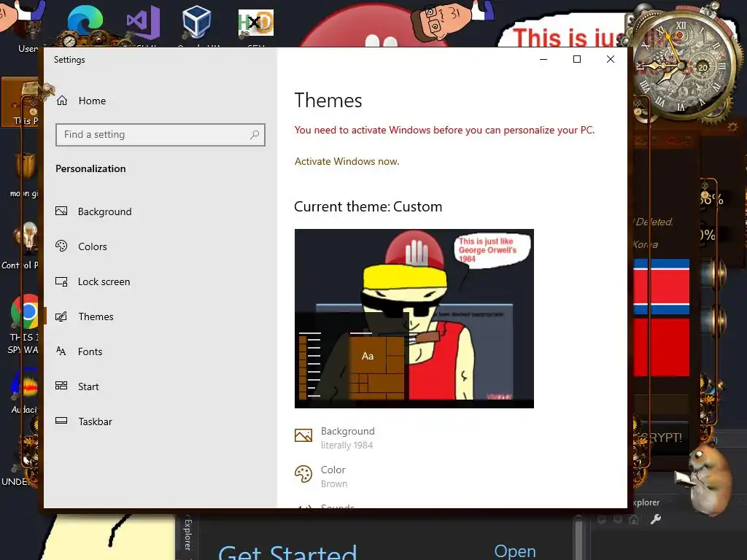Open Start menu personalization settings
Image resolution: width=747 pixels, height=560 pixels.
point(88,386)
